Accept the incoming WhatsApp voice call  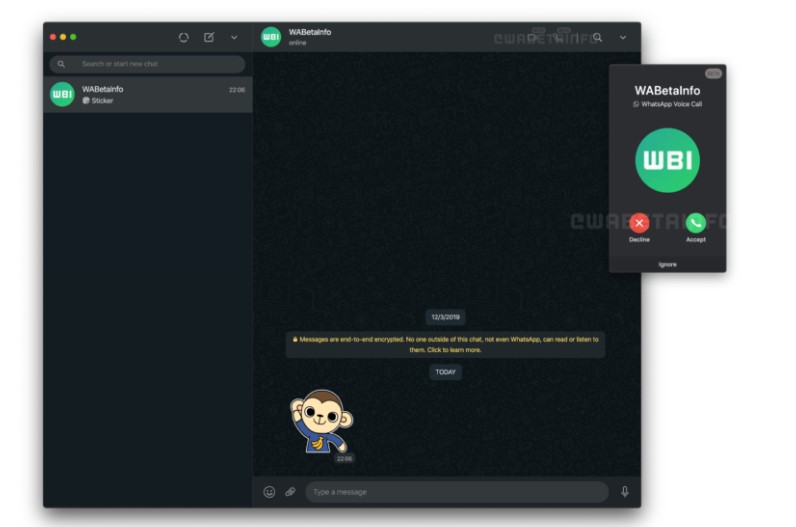click(695, 223)
